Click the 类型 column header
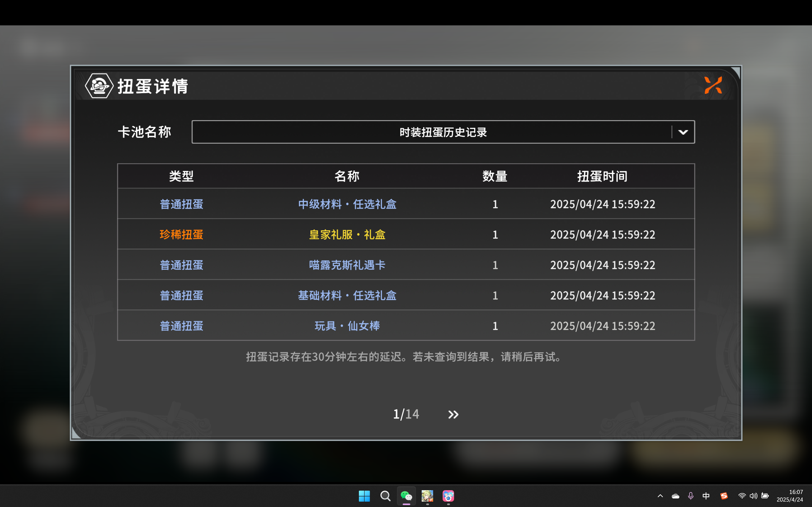Image resolution: width=812 pixels, height=507 pixels. (182, 176)
